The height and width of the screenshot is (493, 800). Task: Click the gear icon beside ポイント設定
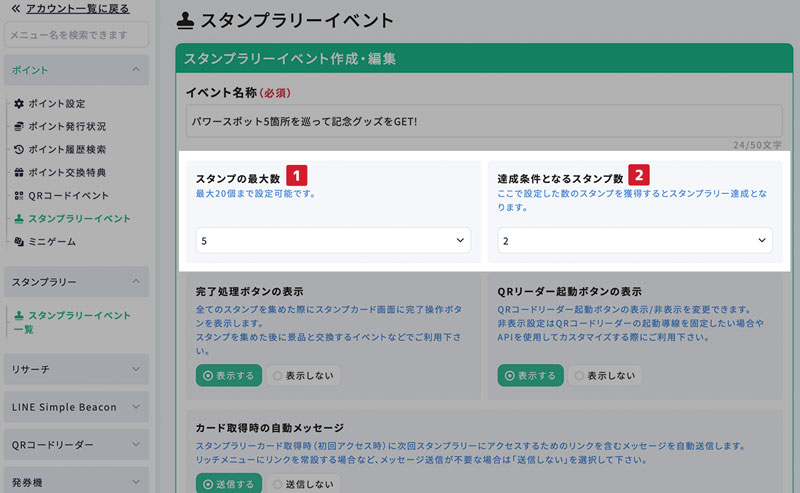19,104
